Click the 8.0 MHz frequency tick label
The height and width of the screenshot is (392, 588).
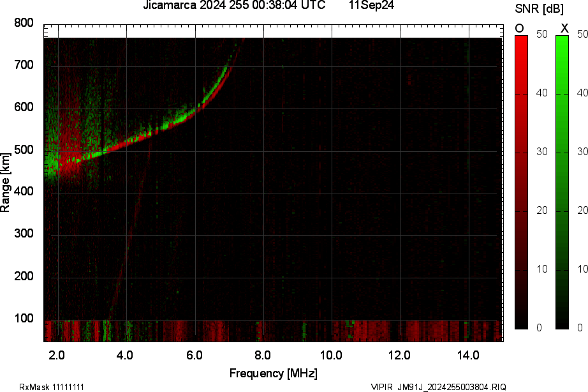263,354
